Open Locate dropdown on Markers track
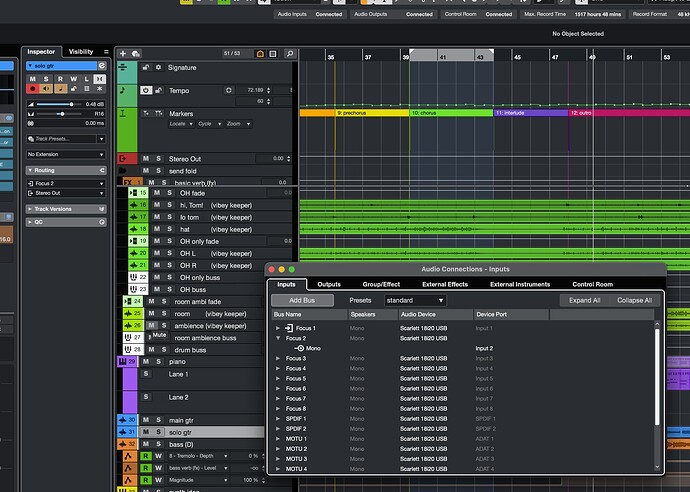Screen dimensions: 690x492 (181, 124)
